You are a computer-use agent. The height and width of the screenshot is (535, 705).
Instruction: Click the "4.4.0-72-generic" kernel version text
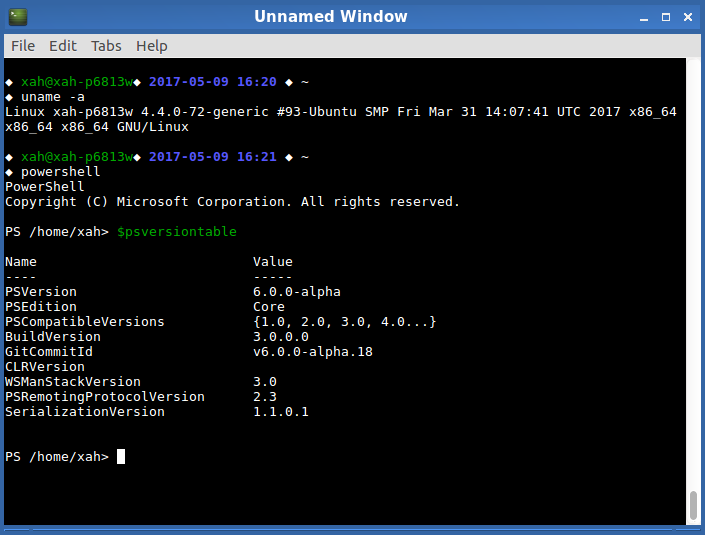(x=205, y=112)
